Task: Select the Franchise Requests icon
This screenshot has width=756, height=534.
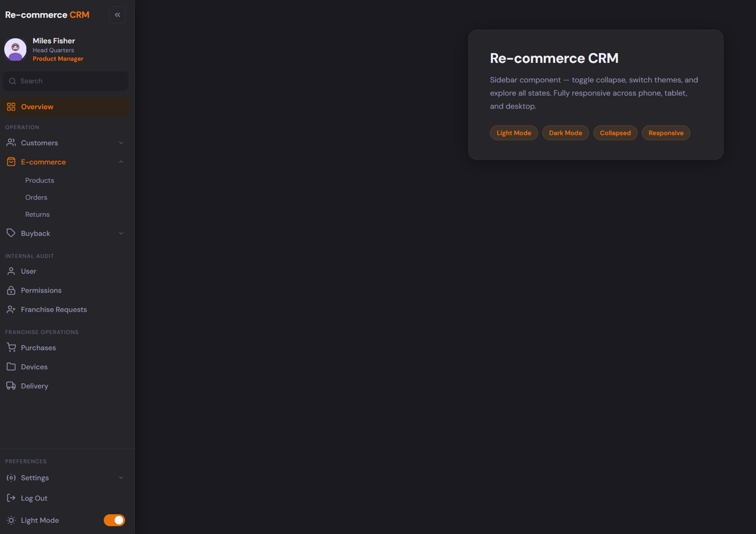Action: (12, 309)
